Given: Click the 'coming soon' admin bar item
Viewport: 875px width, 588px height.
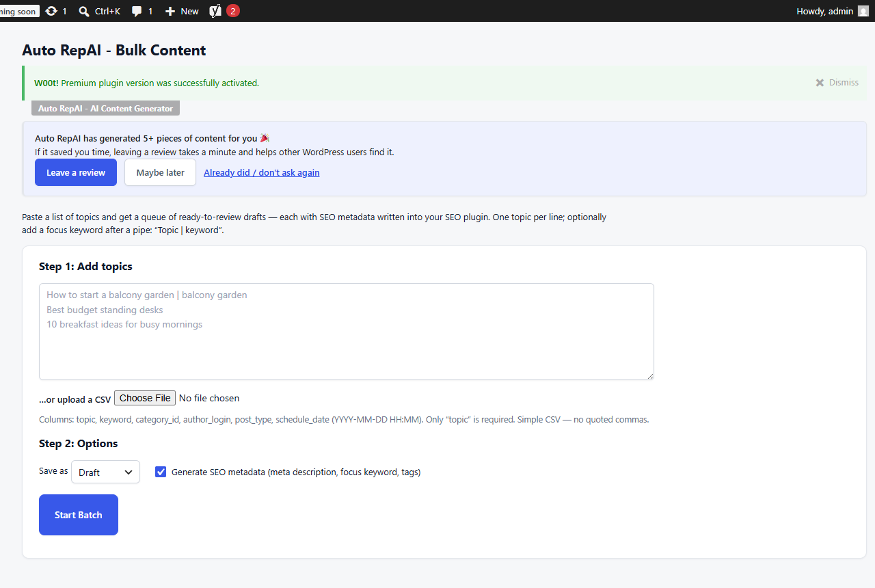Looking at the screenshot, I should (x=19, y=11).
